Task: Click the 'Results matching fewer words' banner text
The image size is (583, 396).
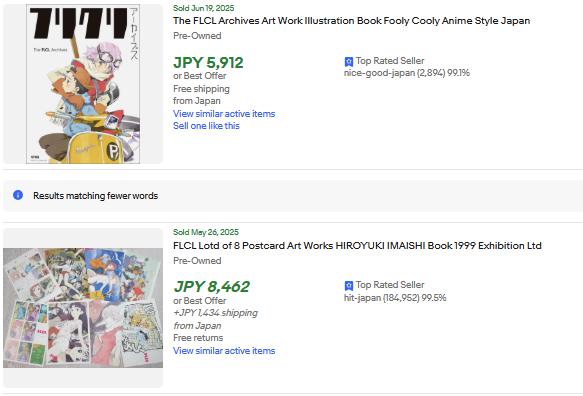Action: tap(96, 196)
